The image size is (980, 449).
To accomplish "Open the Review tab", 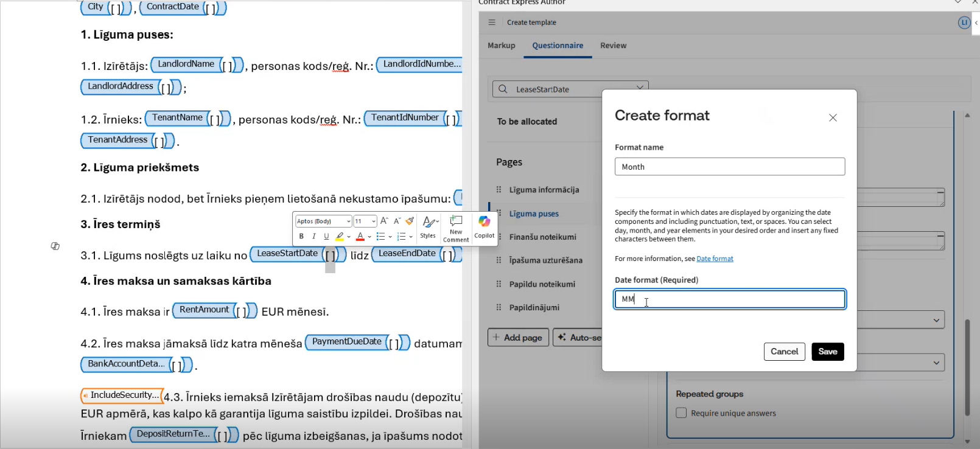I will click(613, 46).
